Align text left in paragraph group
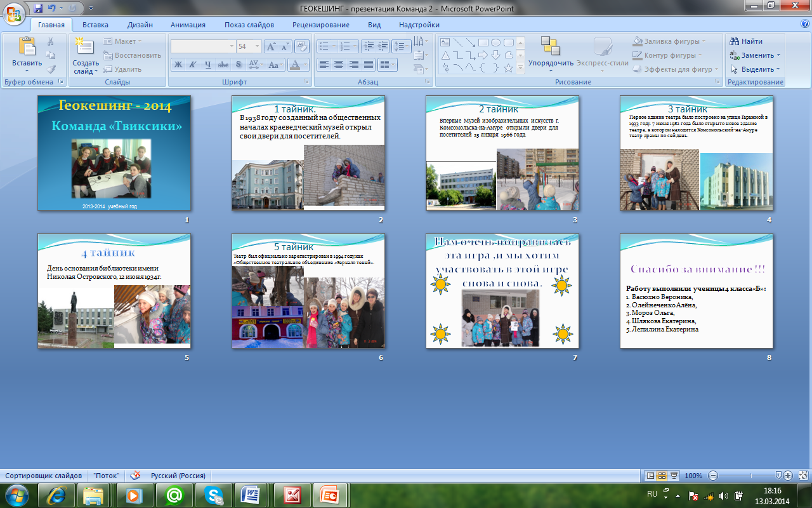 point(324,65)
